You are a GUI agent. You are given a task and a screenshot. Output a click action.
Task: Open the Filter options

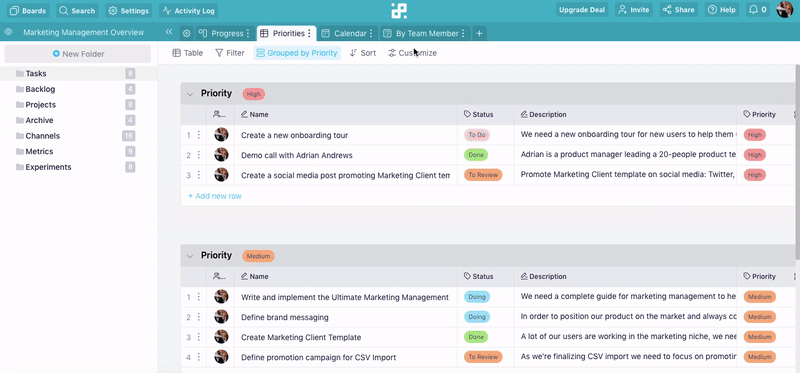pyautogui.click(x=230, y=53)
